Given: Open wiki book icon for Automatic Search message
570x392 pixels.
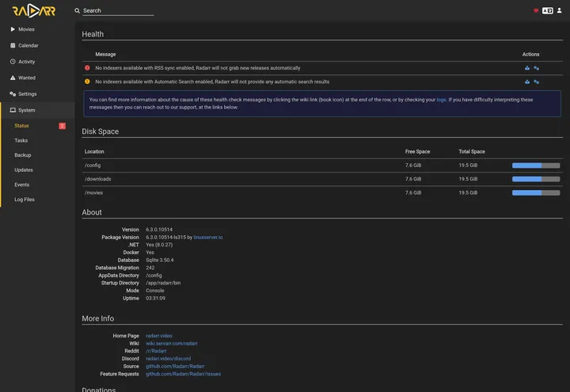Looking at the screenshot, I should (x=527, y=82).
